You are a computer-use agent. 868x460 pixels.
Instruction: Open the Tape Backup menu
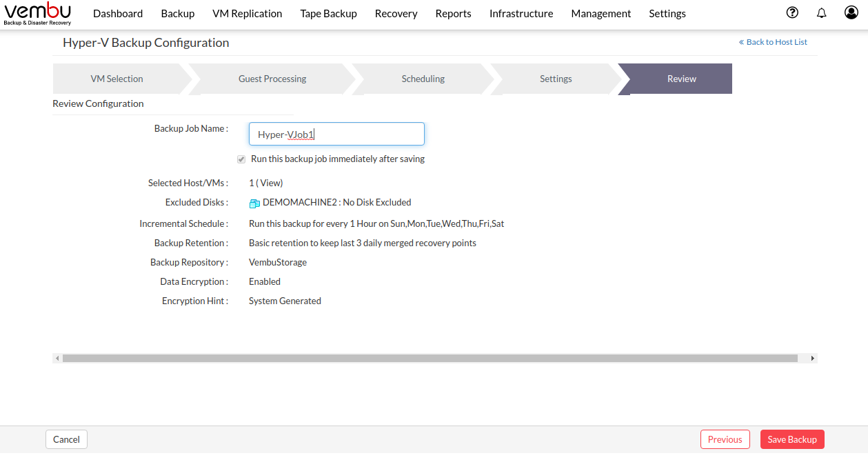pos(329,14)
